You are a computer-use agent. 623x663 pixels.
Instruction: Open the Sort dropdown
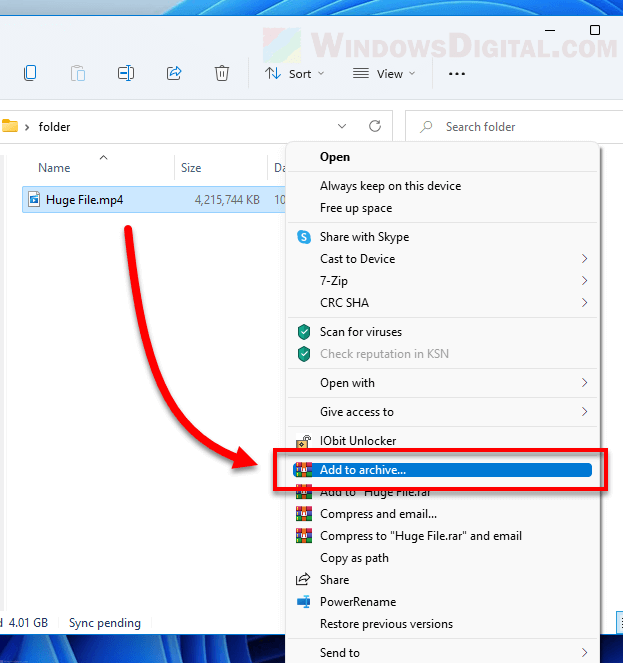point(295,74)
